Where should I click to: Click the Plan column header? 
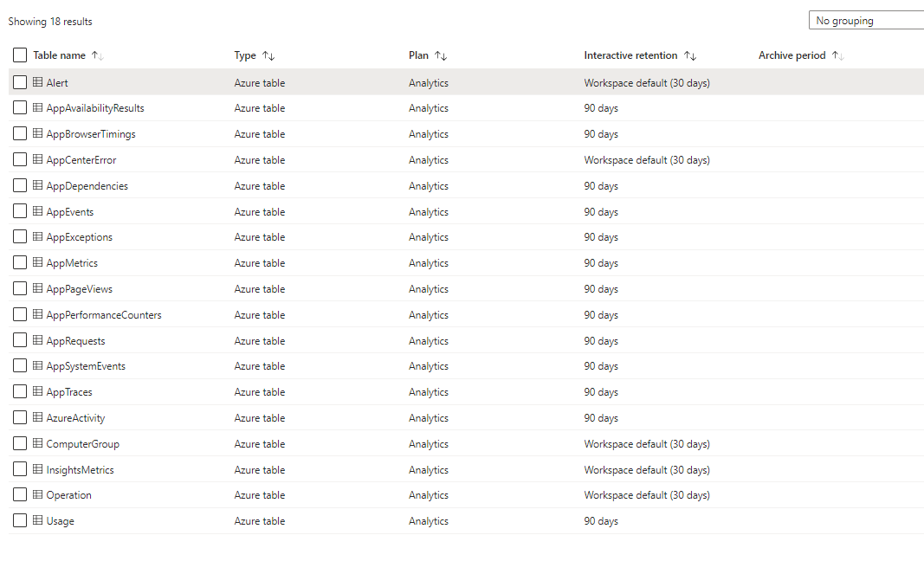pyautogui.click(x=418, y=55)
